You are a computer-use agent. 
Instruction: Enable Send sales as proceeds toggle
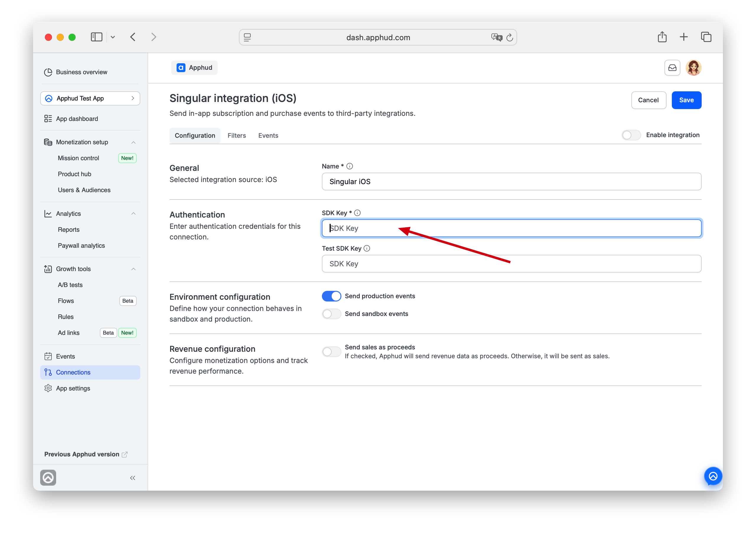click(331, 352)
